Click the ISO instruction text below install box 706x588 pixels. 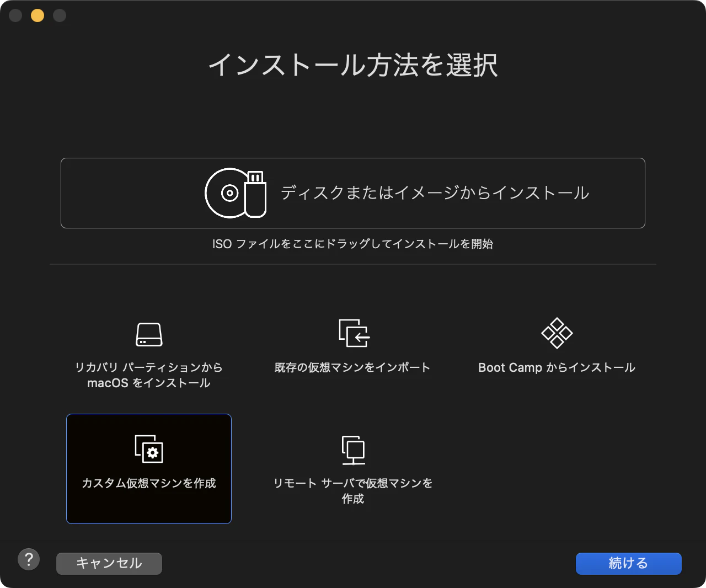(x=352, y=244)
